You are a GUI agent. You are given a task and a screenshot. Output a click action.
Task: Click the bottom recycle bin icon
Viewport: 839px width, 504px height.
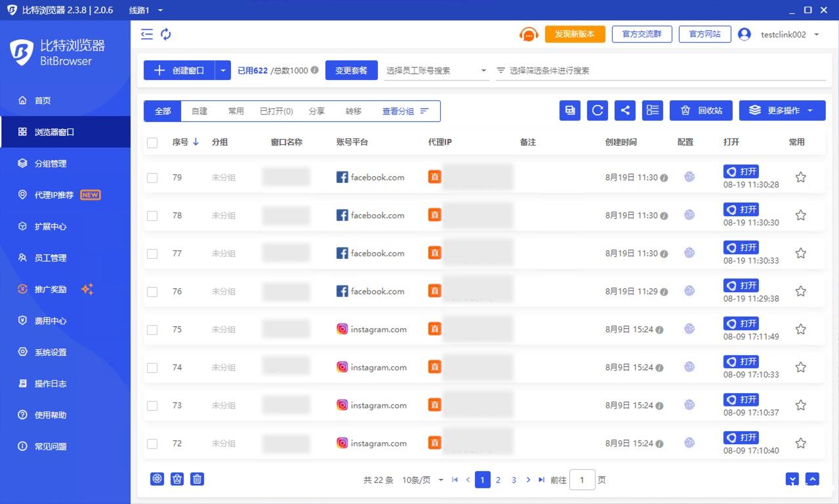[177, 479]
